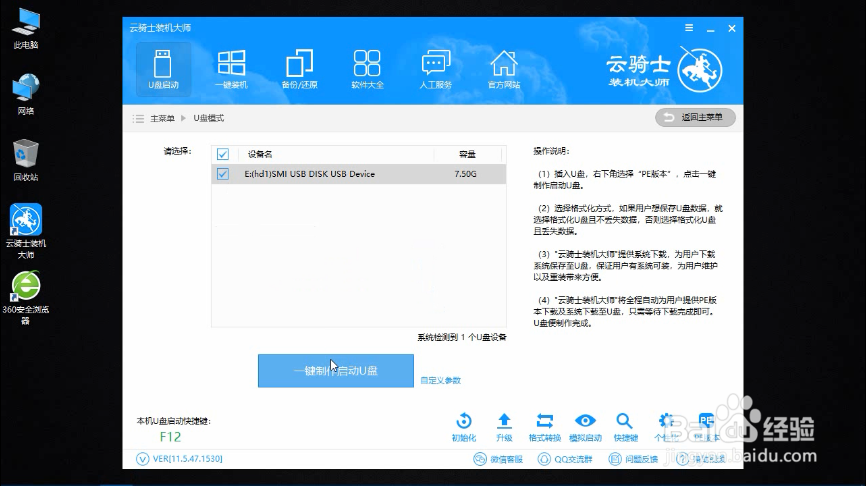Open the 自定义参数 link

pos(441,381)
